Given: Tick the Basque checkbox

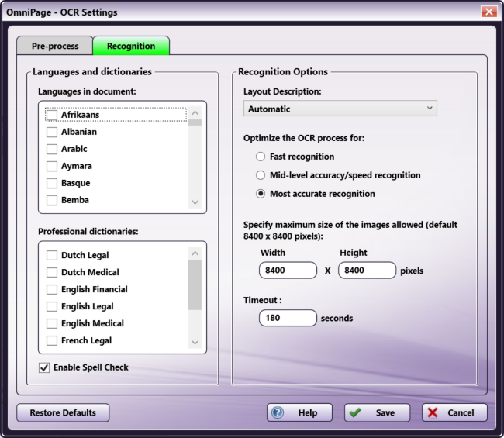Looking at the screenshot, I should click(52, 183).
